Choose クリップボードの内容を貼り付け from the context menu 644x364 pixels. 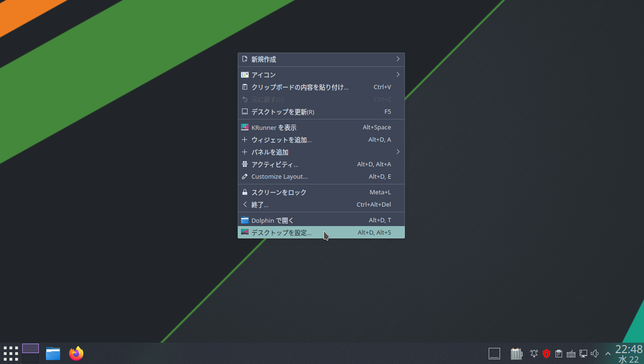pos(321,87)
